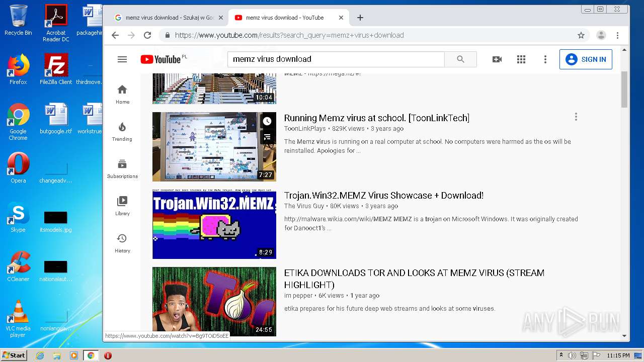Open Windows Explorer folder in taskbar

coord(57,355)
